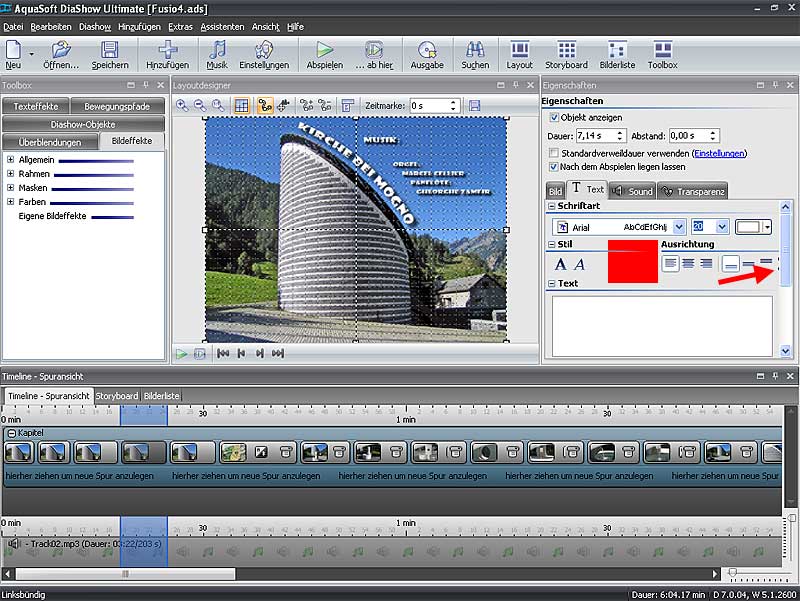This screenshot has width=800, height=601.
Task: Open the Arial font dropdown
Action: (x=679, y=227)
